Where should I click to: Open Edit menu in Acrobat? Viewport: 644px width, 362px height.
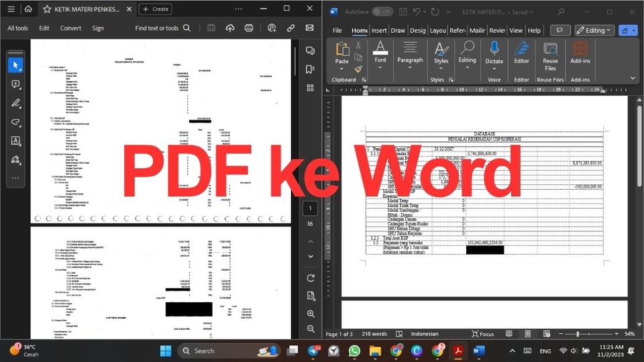point(44,28)
